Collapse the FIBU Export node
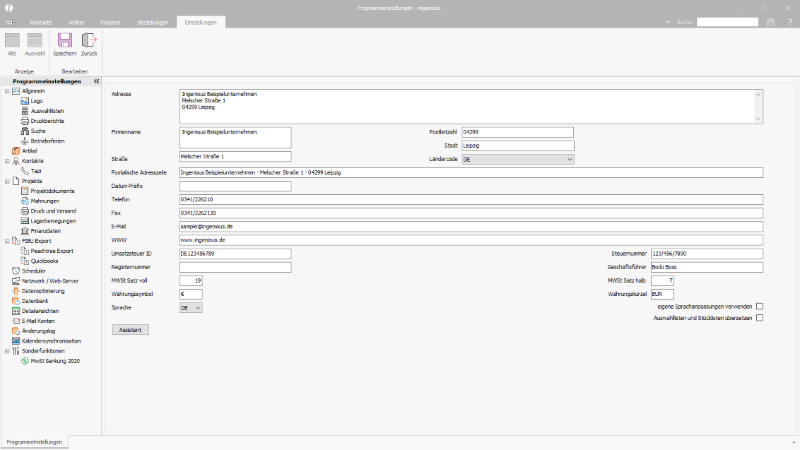This screenshot has width=800, height=450. point(7,241)
